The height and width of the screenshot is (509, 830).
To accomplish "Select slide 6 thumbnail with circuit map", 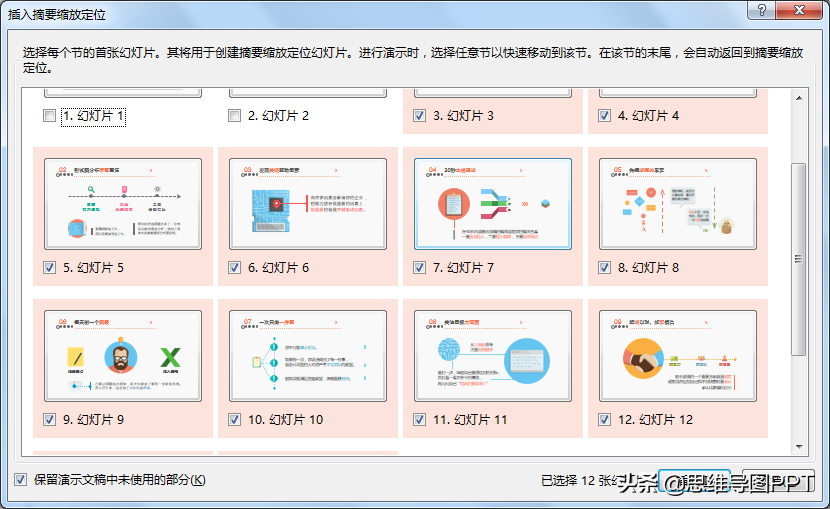I will click(308, 204).
